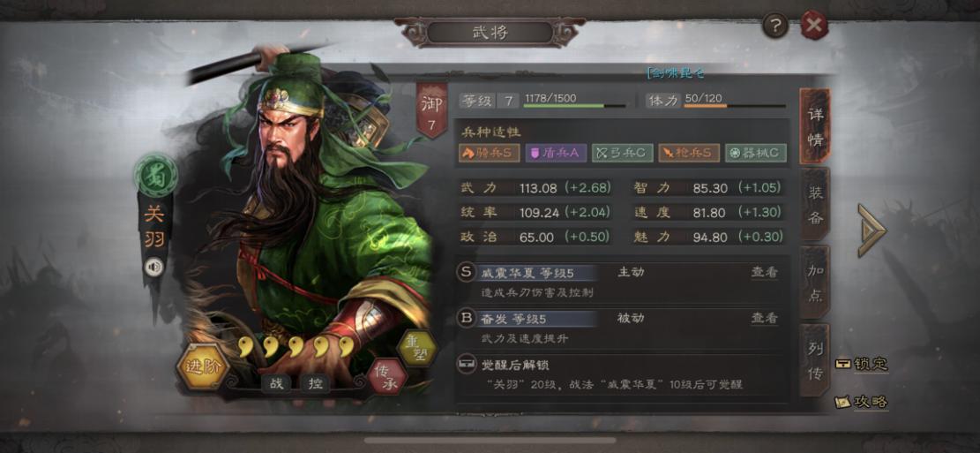Switch to the 加点 tab
This screenshot has height=453, width=980.
click(815, 283)
